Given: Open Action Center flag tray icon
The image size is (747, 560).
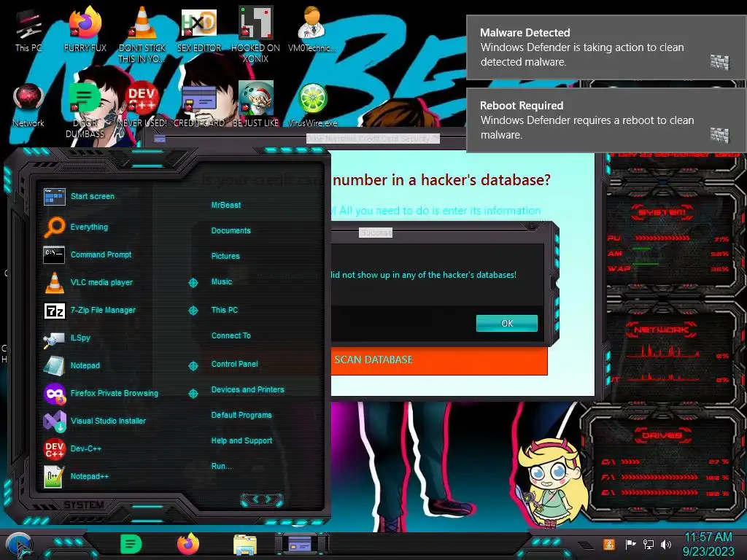Looking at the screenshot, I should [x=630, y=544].
